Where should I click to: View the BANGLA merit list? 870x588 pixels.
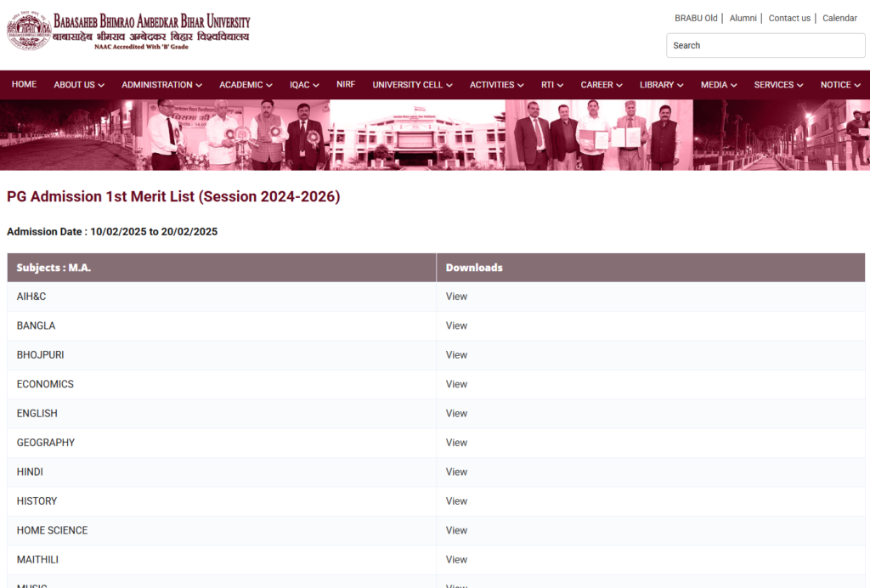coord(456,326)
